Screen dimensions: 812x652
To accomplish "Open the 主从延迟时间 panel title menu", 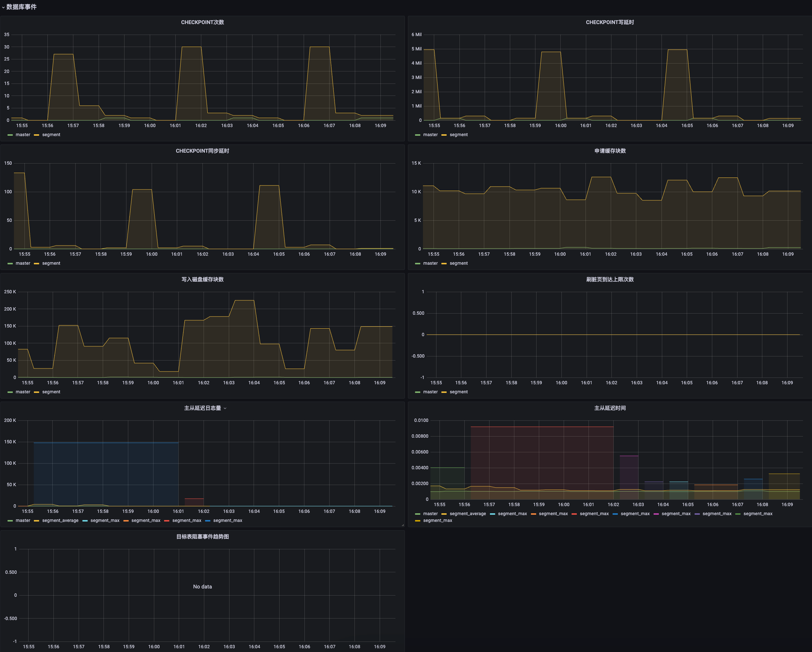I will (x=610, y=408).
